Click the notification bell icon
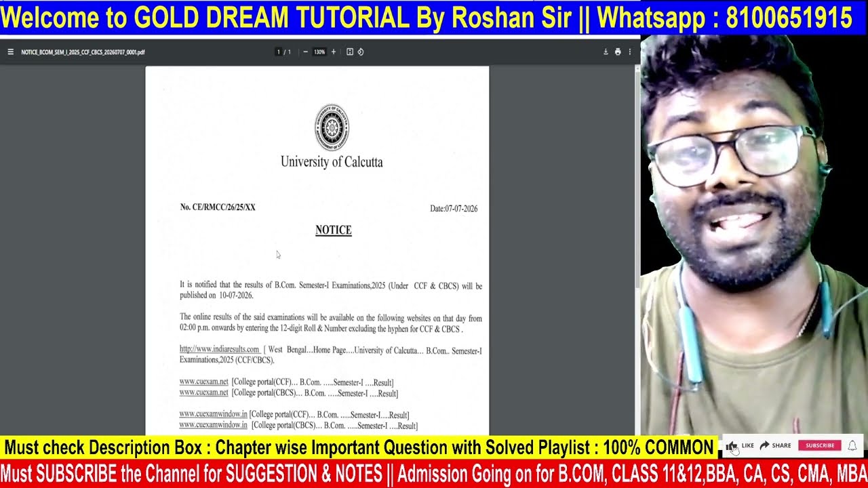The image size is (868, 488). 852,445
